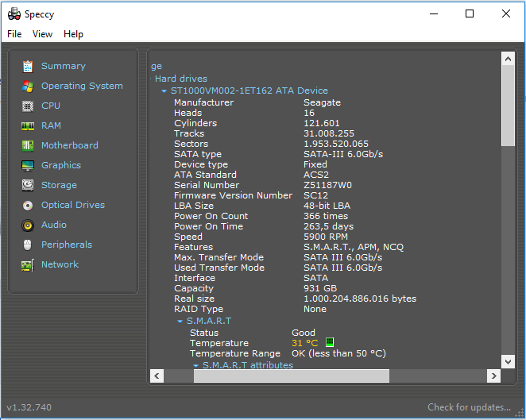The image size is (526, 420).
Task: Go to the CPU section
Action: coord(51,106)
